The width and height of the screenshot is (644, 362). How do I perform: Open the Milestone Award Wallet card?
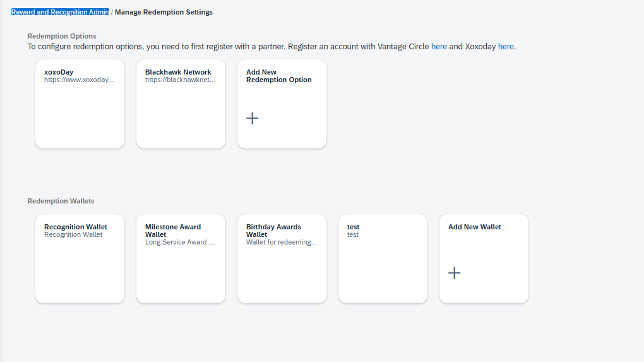pyautogui.click(x=181, y=259)
